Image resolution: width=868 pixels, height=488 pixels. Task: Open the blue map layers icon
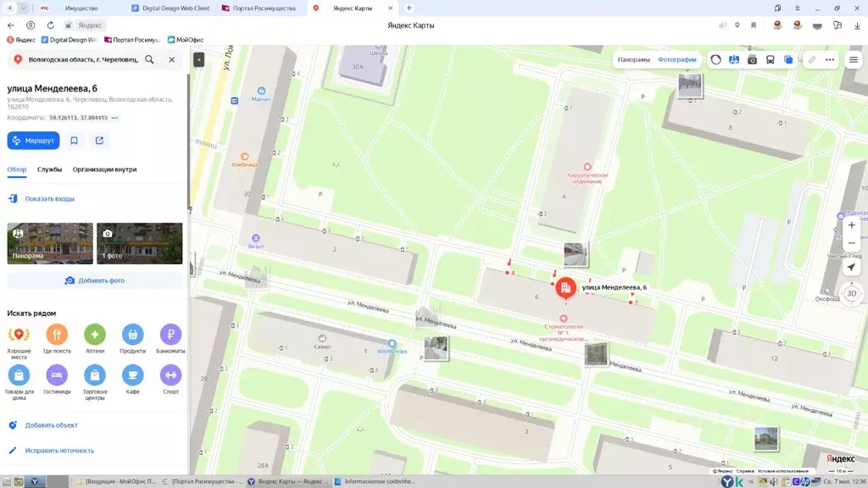click(x=788, y=60)
